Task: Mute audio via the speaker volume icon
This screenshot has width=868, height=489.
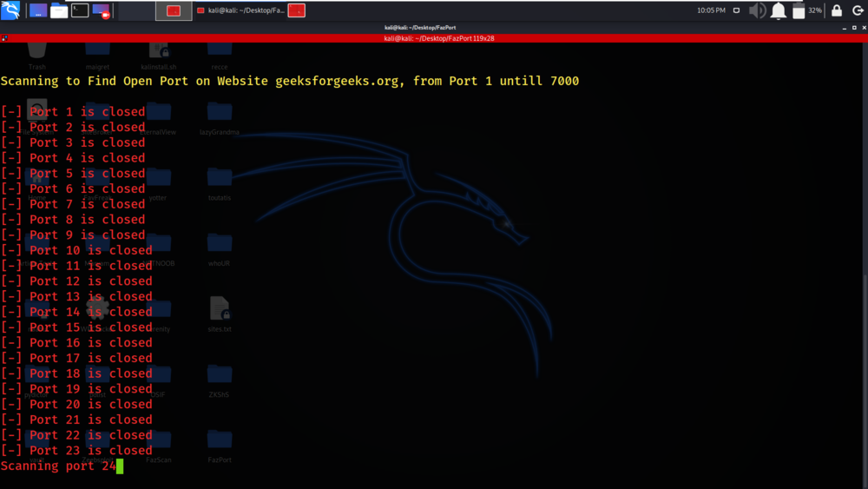Action: (x=757, y=10)
